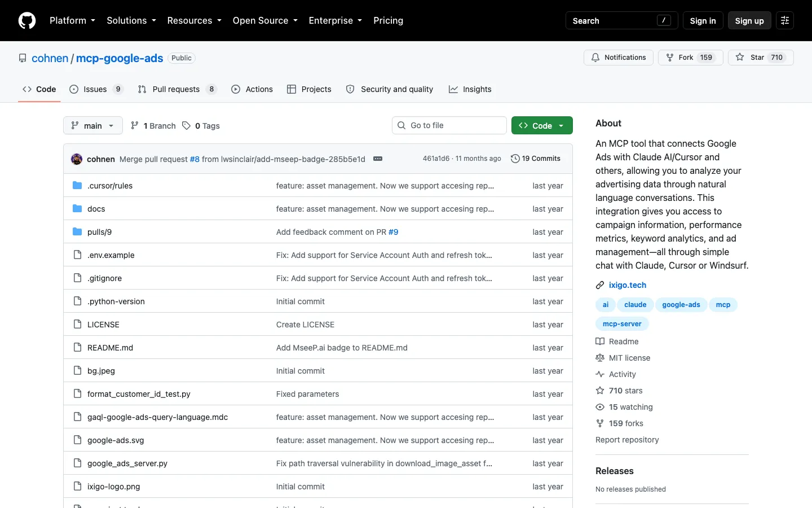Viewport: 812px width, 508px height.
Task: Click the tag icon next to 0 Tags
Action: (186, 126)
